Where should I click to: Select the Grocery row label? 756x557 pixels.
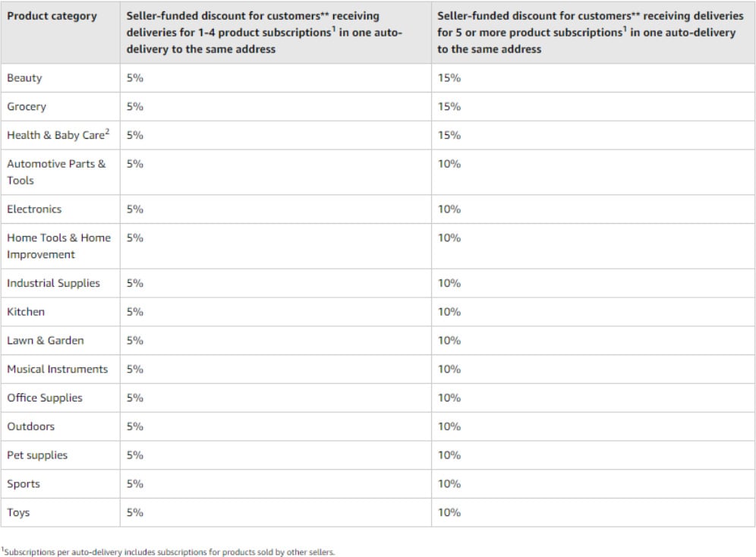27,107
